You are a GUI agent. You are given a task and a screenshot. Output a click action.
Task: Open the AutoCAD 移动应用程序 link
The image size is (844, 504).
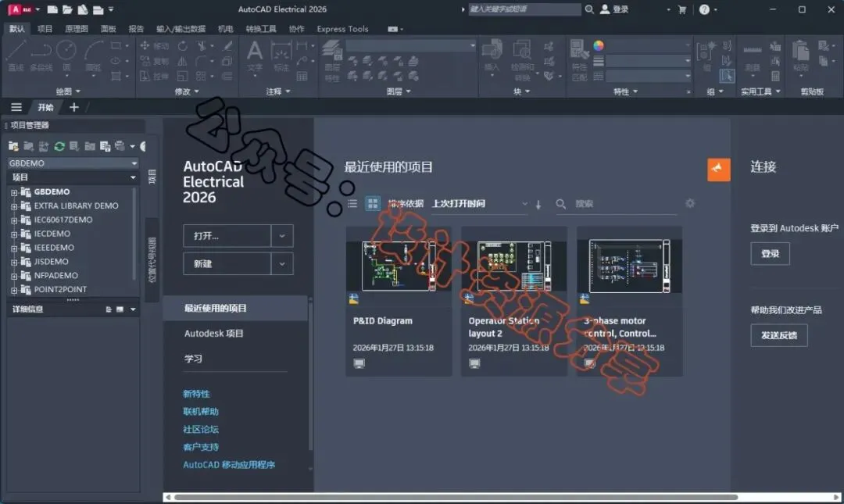click(x=229, y=465)
